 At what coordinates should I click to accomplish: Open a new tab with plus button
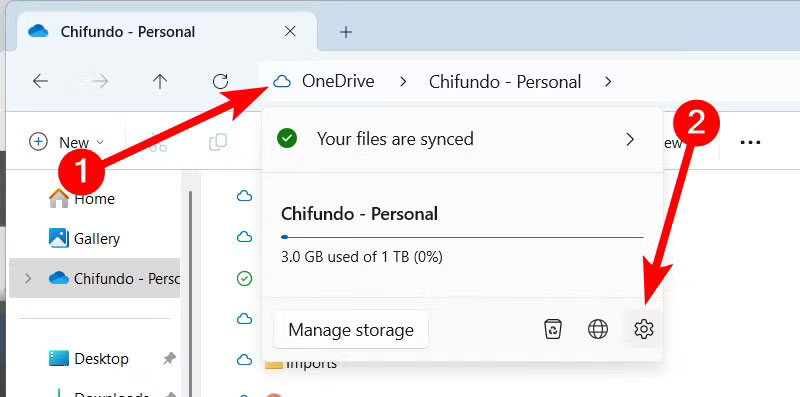coord(346,32)
